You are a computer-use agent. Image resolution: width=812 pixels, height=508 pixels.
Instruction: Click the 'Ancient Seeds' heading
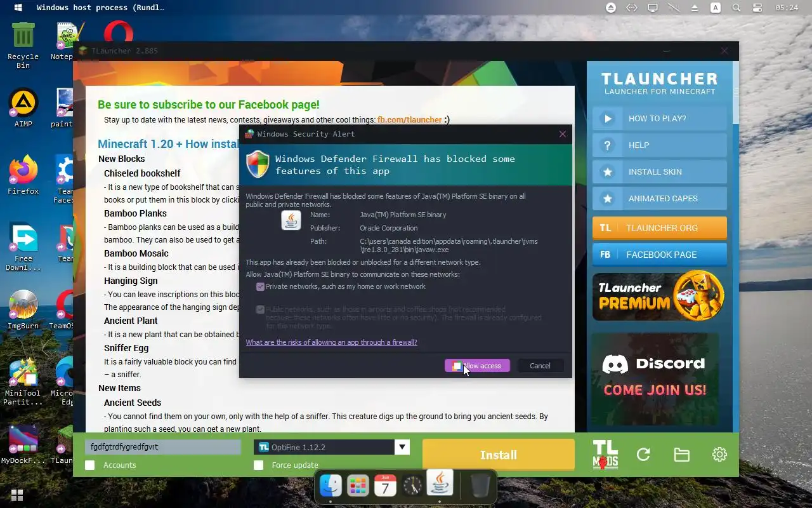pos(133,403)
